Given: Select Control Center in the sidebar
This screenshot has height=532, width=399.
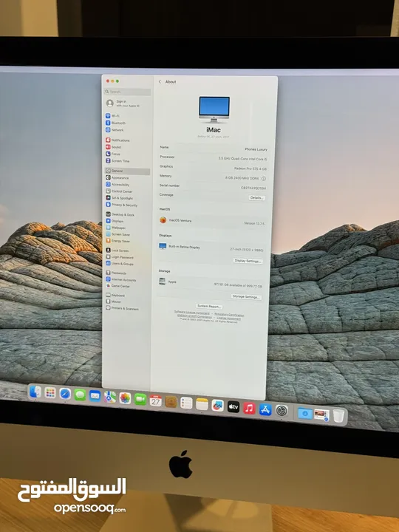Looking at the screenshot, I should click(119, 191).
